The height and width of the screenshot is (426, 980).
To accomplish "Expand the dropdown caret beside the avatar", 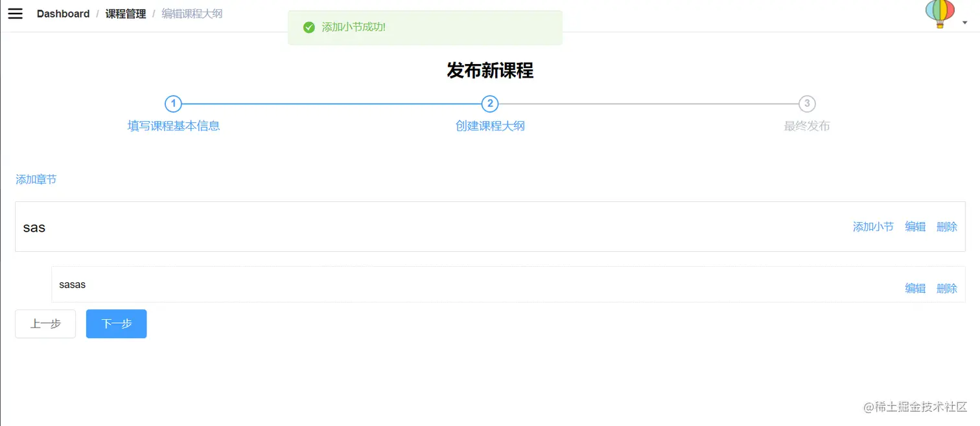I will pyautogui.click(x=964, y=23).
